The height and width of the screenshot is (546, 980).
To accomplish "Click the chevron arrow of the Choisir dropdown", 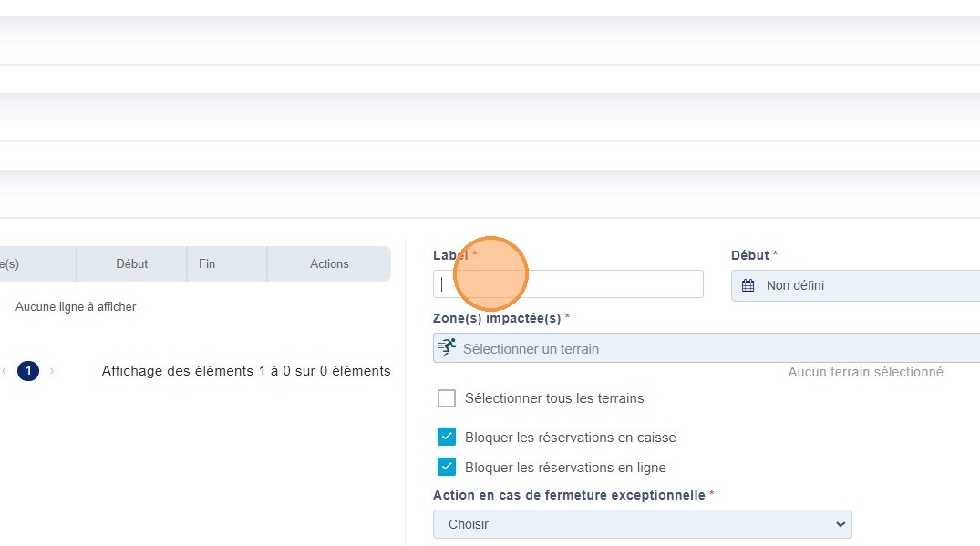I will (x=840, y=524).
